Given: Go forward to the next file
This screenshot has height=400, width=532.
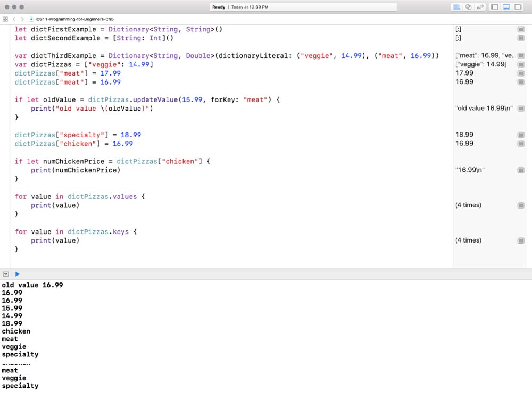Looking at the screenshot, I should pos(22,19).
